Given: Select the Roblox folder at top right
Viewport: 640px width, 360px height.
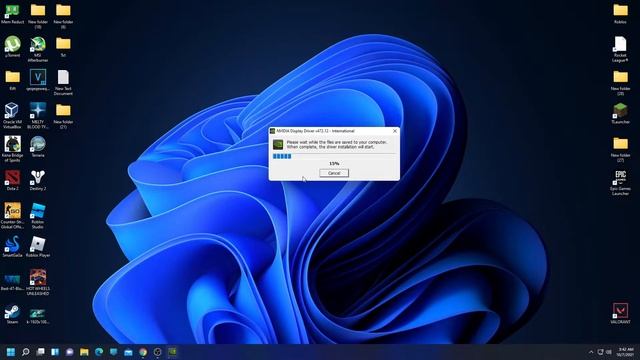Looking at the screenshot, I should (x=620, y=14).
